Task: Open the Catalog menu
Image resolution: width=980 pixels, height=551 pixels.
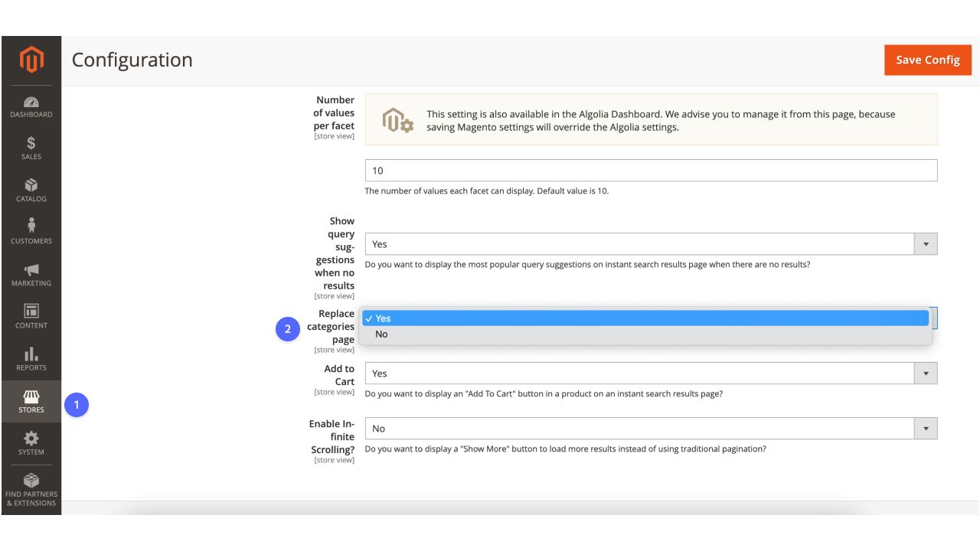Action: pos(31,191)
